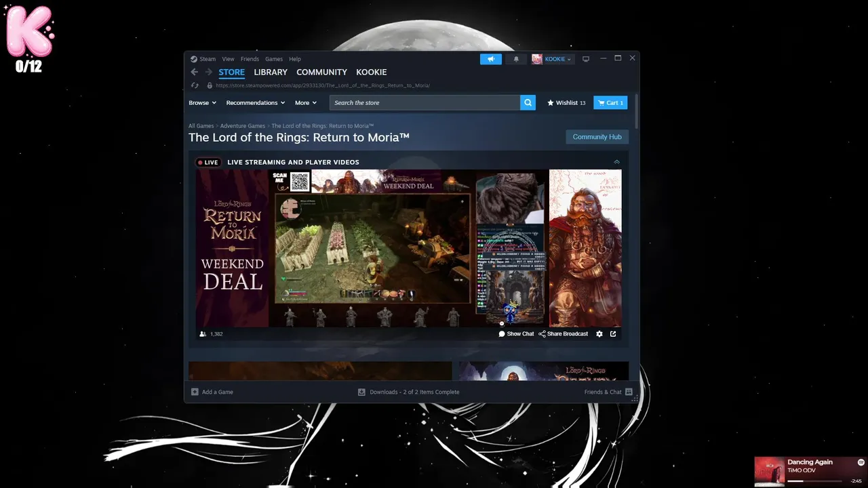Click the live broadcast video player
The width and height of the screenshot is (868, 488).
tap(408, 248)
